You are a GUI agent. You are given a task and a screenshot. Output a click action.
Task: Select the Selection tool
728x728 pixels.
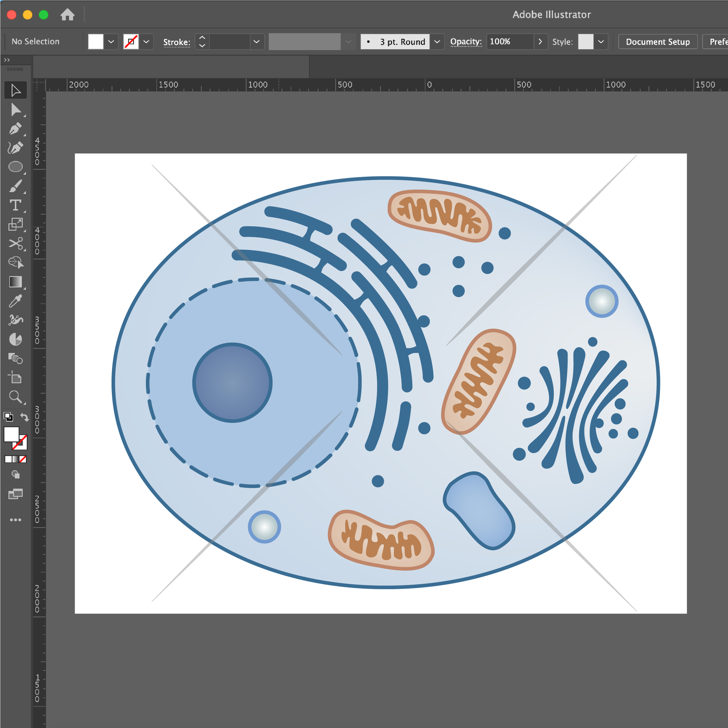[x=16, y=90]
